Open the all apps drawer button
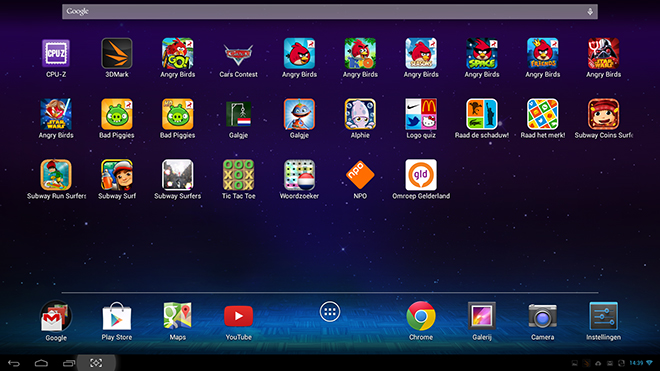 point(330,312)
